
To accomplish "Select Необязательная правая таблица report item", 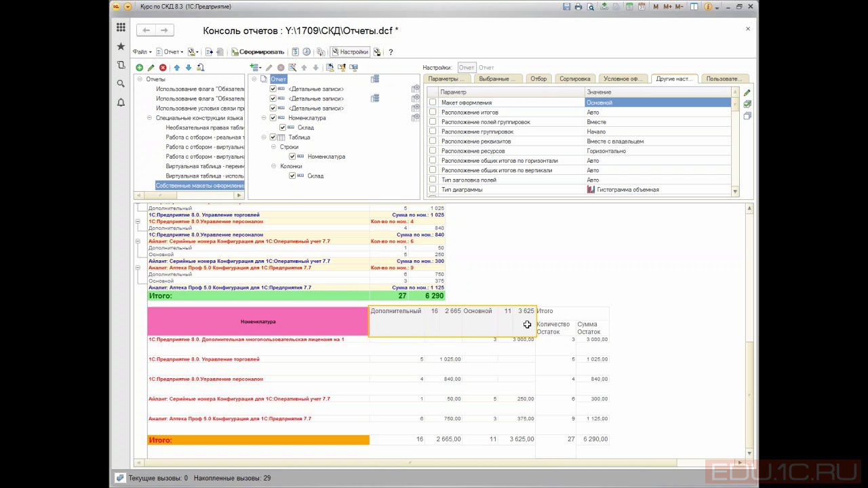I will pos(205,127).
